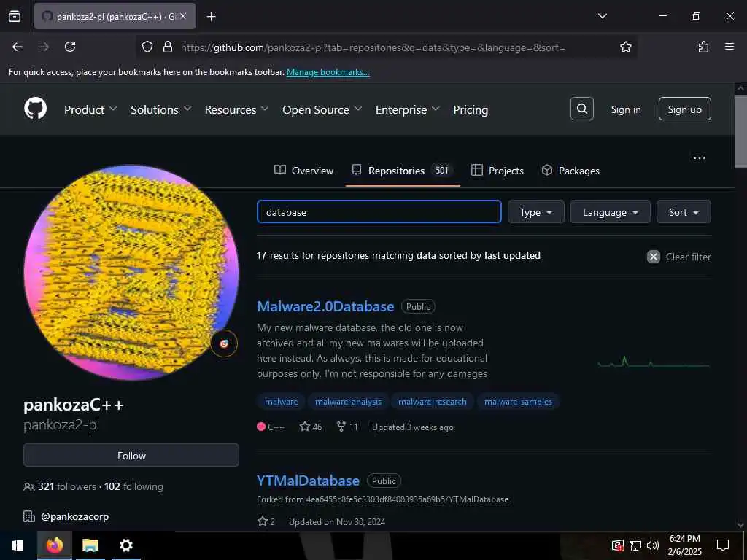Screen dimensions: 747x560
Task: Click the Firefox taskbar icon
Action: point(54,545)
